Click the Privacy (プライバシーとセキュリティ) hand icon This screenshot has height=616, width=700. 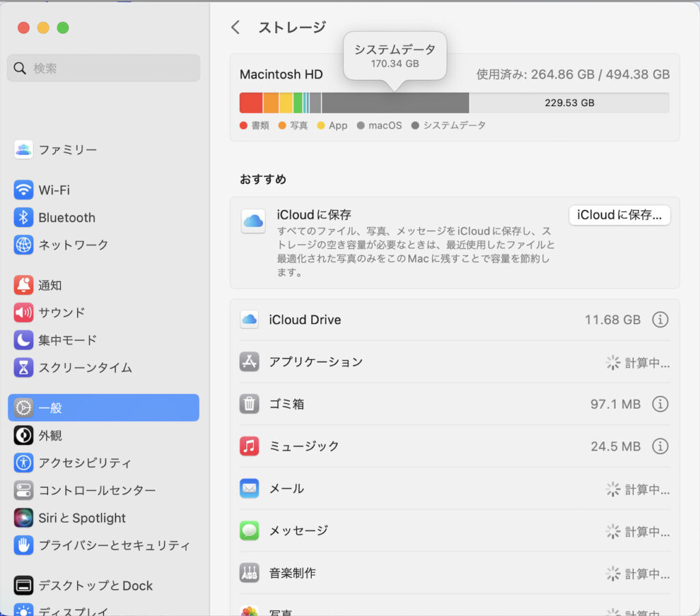tap(23, 545)
